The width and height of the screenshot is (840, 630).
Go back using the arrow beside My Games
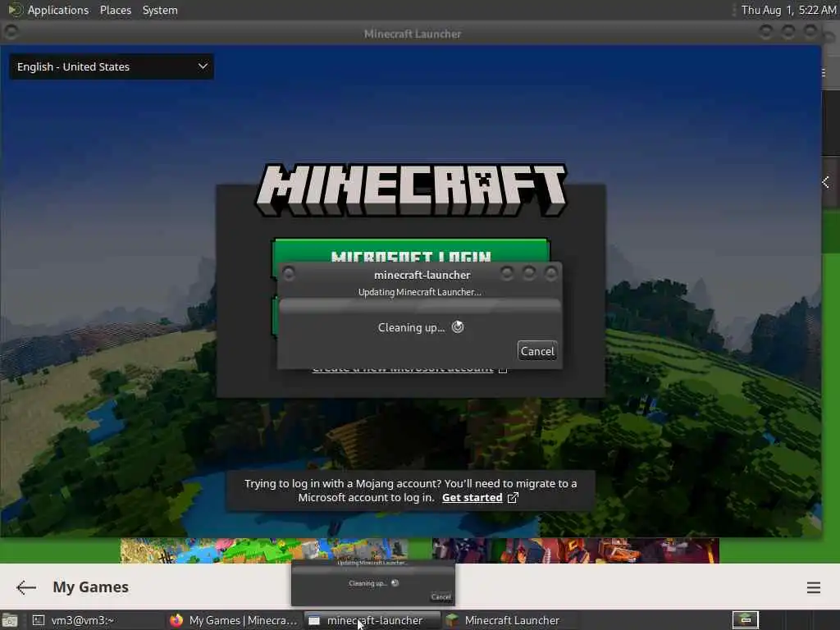(x=25, y=587)
